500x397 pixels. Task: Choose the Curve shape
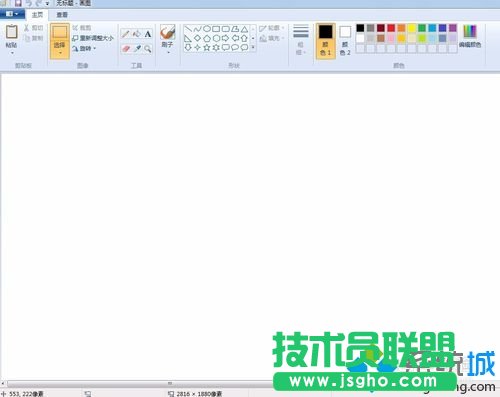(198, 29)
